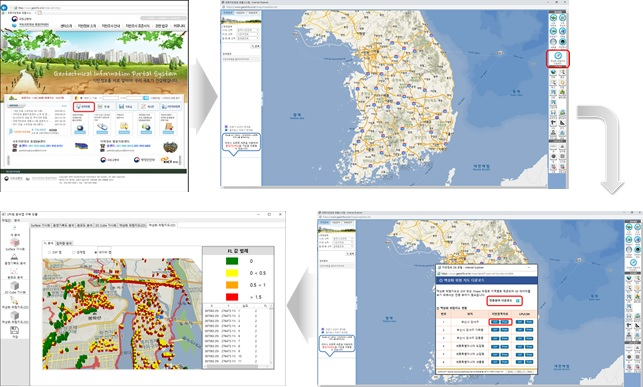
Task: Click the first blue DXF button in popup row 1
Action: point(495,322)
